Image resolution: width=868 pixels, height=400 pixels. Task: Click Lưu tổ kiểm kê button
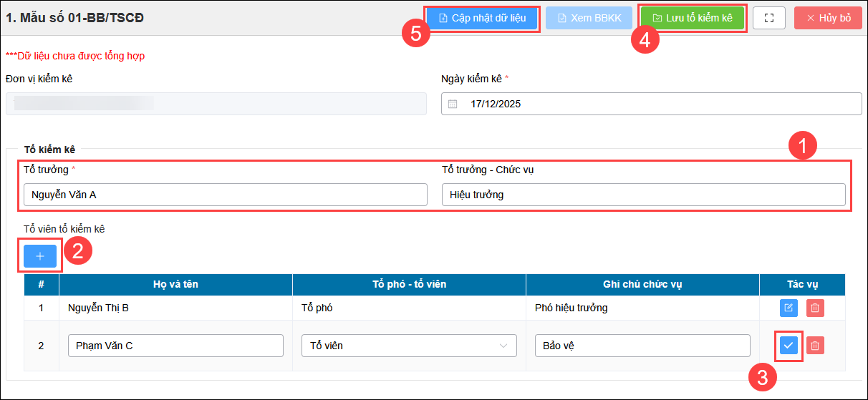coord(692,18)
